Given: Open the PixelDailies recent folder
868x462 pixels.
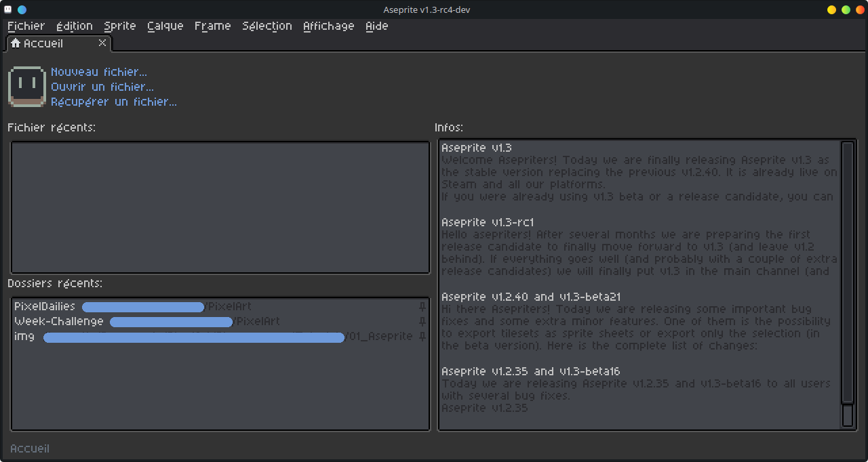Looking at the screenshot, I should [220, 307].
